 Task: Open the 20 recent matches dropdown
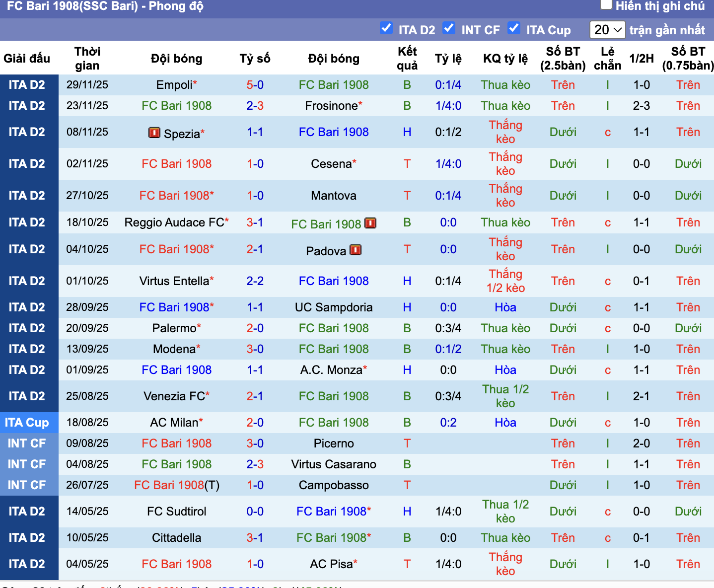(x=607, y=30)
